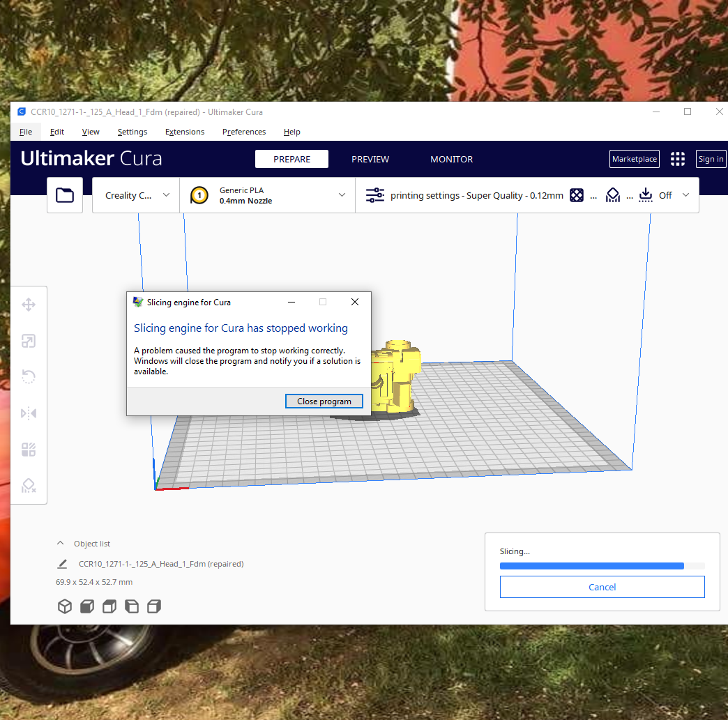Open the Extensions menu
This screenshot has width=728, height=720.
tap(185, 132)
